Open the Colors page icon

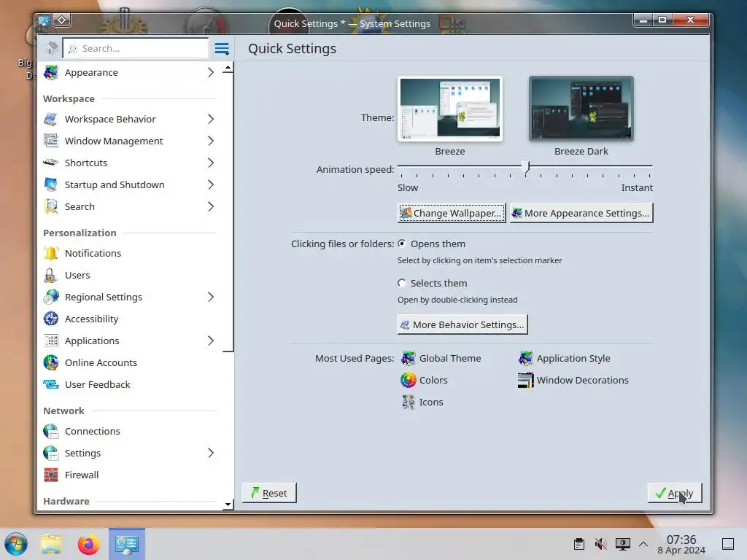tap(409, 380)
